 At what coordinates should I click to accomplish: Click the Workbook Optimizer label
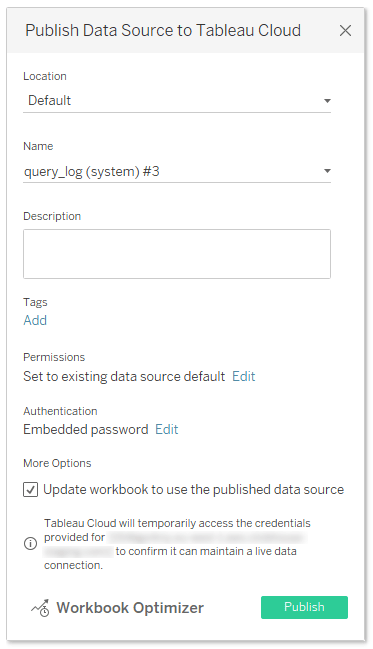click(130, 608)
